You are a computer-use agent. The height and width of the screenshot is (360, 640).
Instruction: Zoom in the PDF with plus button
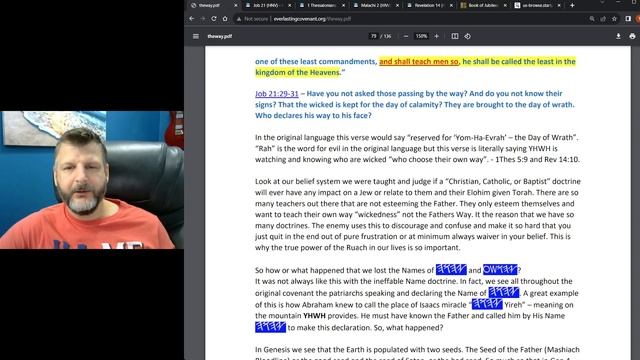pos(436,36)
